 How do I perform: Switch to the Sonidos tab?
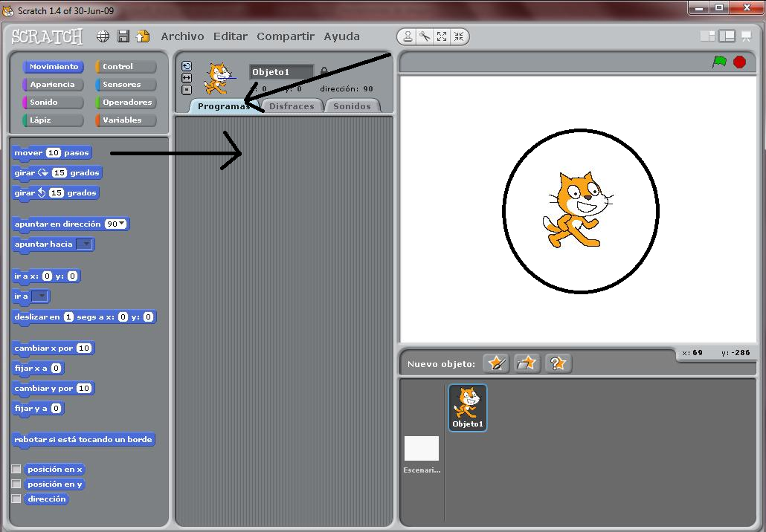(x=352, y=106)
